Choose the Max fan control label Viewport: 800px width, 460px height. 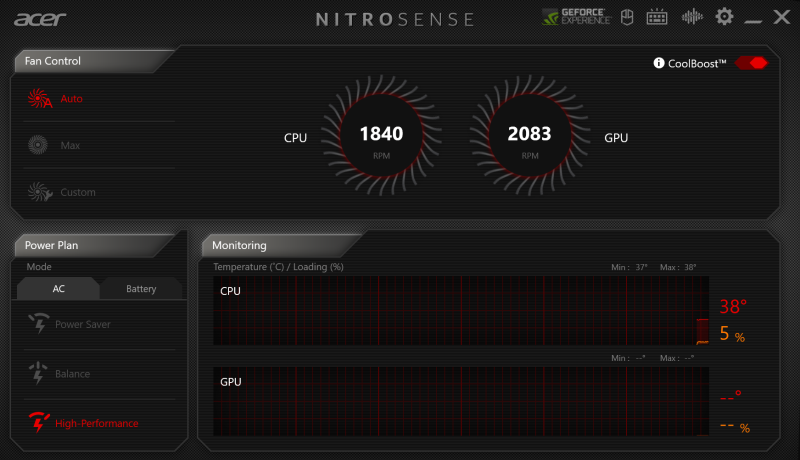tap(70, 145)
